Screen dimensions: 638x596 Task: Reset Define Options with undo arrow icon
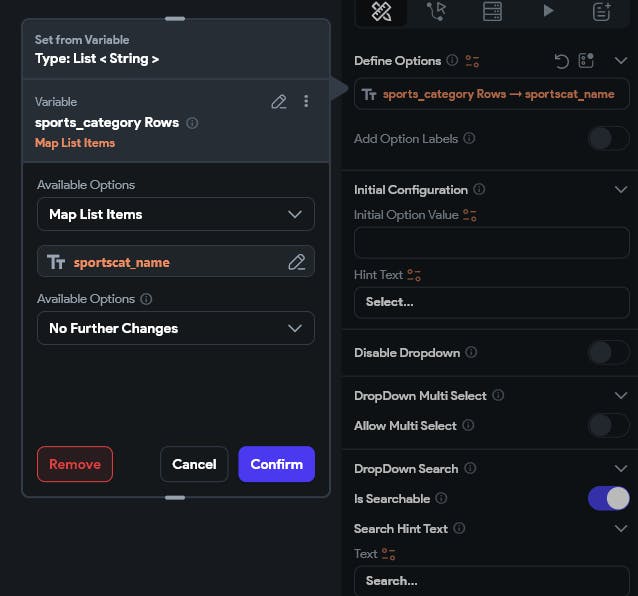(562, 61)
